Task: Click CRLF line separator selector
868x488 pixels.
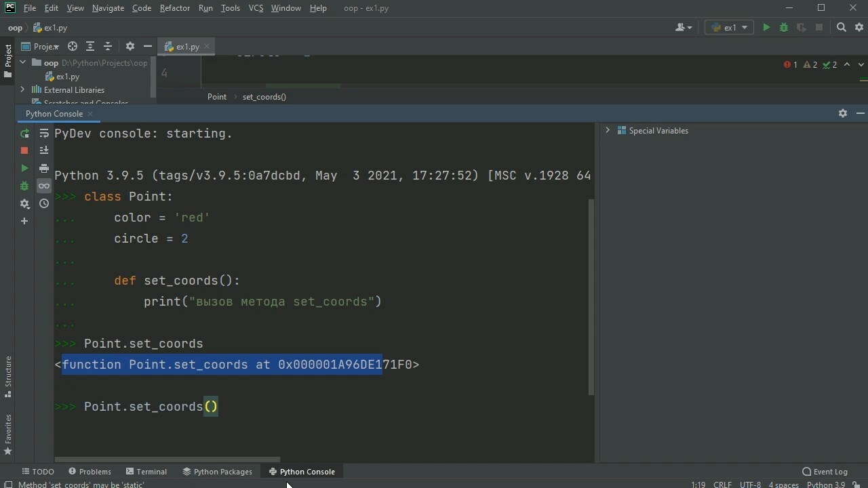Action: coord(722,485)
